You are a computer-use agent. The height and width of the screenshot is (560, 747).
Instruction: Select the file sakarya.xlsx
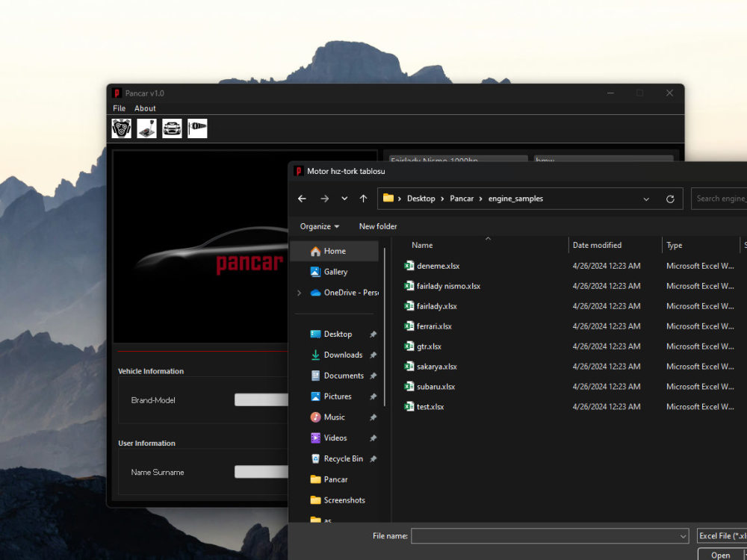point(436,367)
